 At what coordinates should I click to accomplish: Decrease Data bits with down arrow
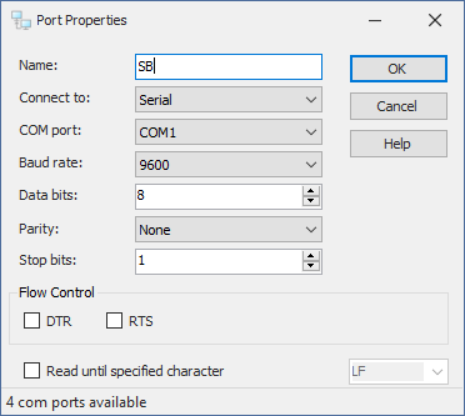click(311, 201)
